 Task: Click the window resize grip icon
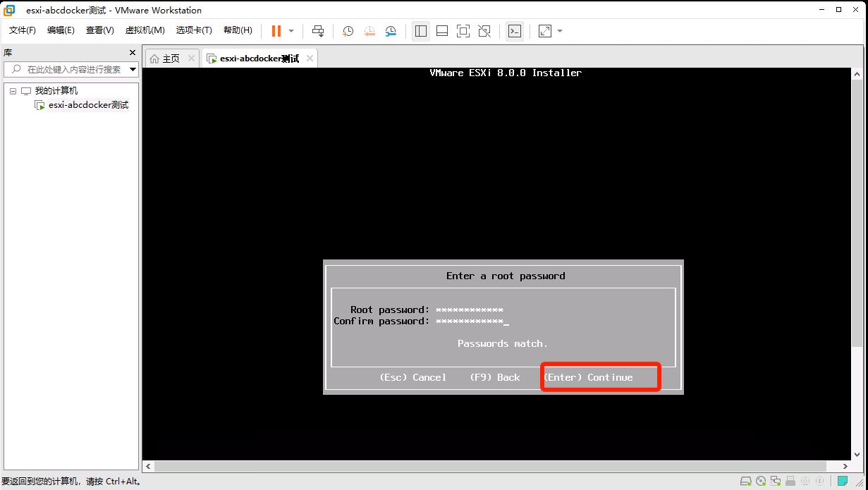click(860, 483)
